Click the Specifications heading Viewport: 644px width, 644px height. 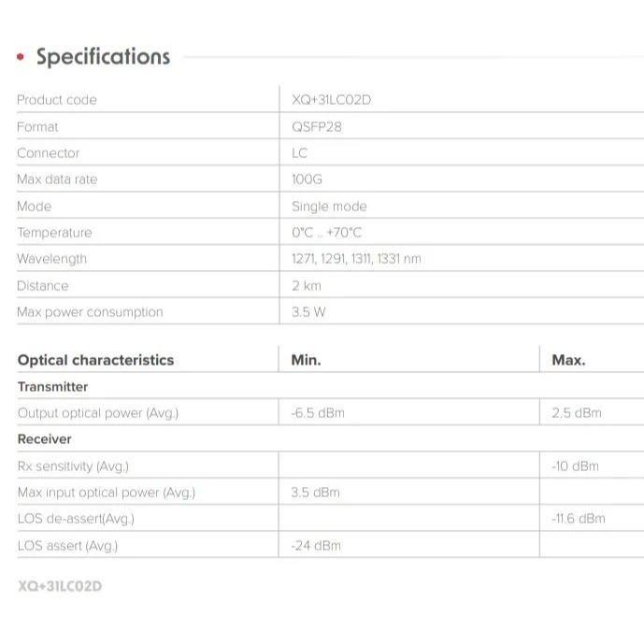[103, 57]
